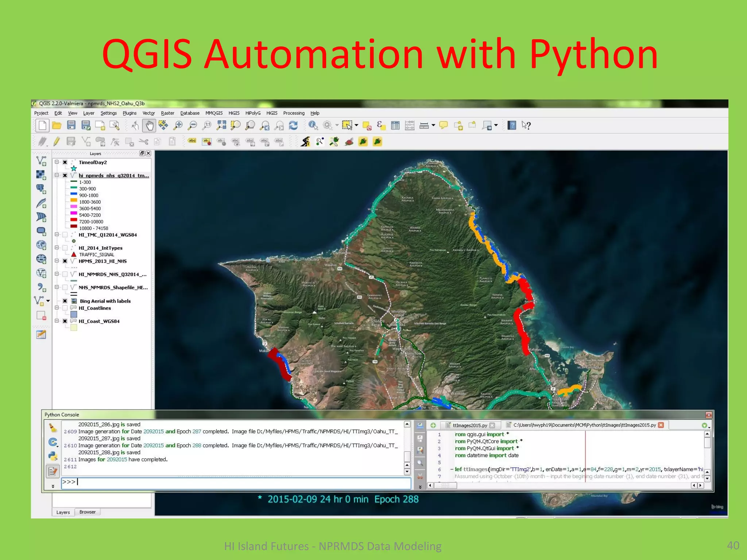Viewport: 747px width, 560px height.
Task: Toggle hi_npmrds_nhs_q32014 layer visibility
Action: pos(65,175)
